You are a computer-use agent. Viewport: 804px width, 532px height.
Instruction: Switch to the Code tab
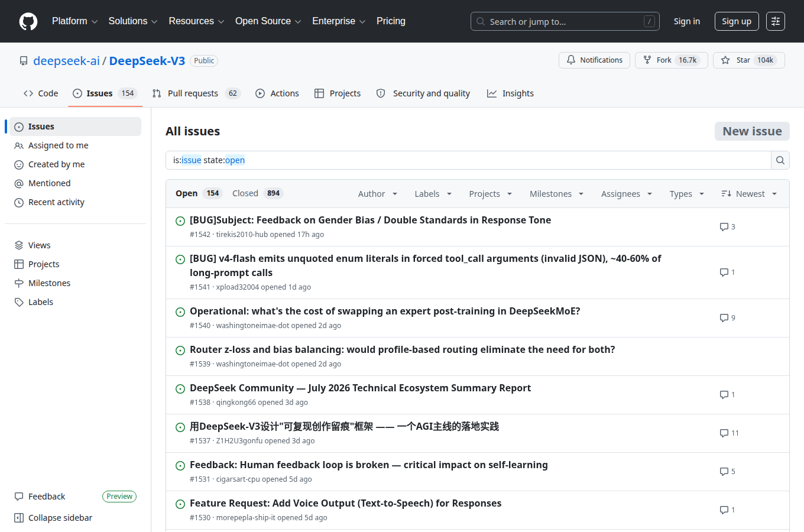[41, 93]
